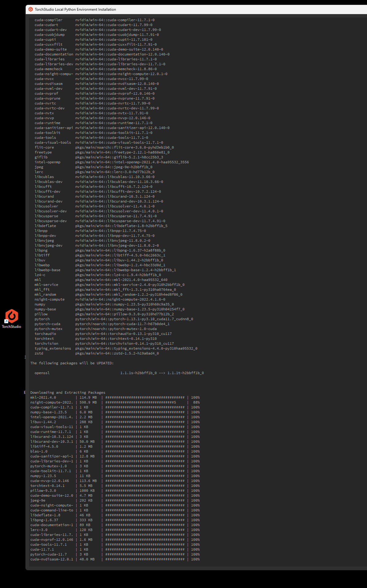Click 'The following packages will be UPDATED:' text
Image resolution: width=367 pixels, height=588 pixels.
point(72,363)
